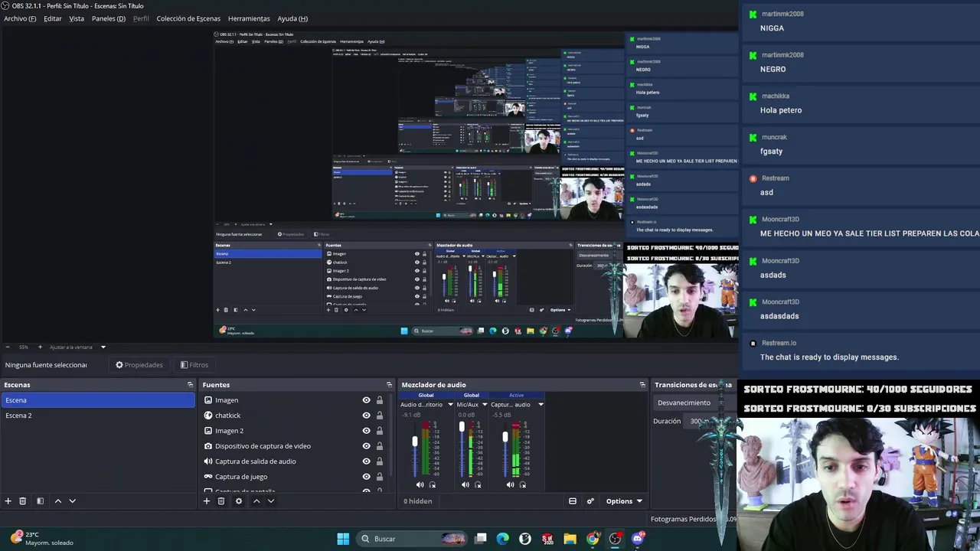Viewport: 980px width, 551px height.
Task: Open the Herramientas menu
Action: 249,18
